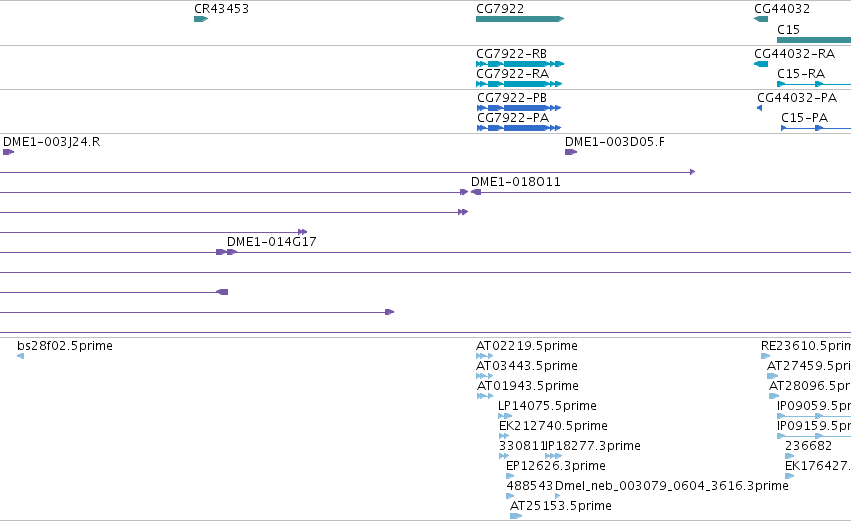Click the AT01943.5prime EST
The image size is (851, 521).
485,396
